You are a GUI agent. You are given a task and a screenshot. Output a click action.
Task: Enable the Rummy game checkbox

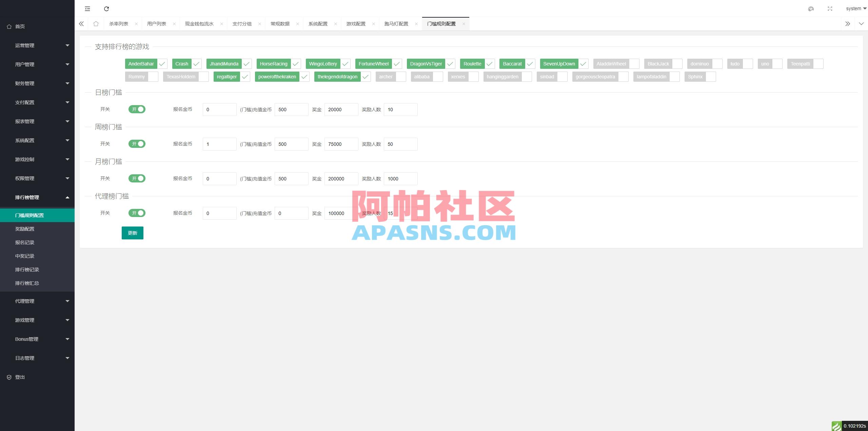(153, 76)
